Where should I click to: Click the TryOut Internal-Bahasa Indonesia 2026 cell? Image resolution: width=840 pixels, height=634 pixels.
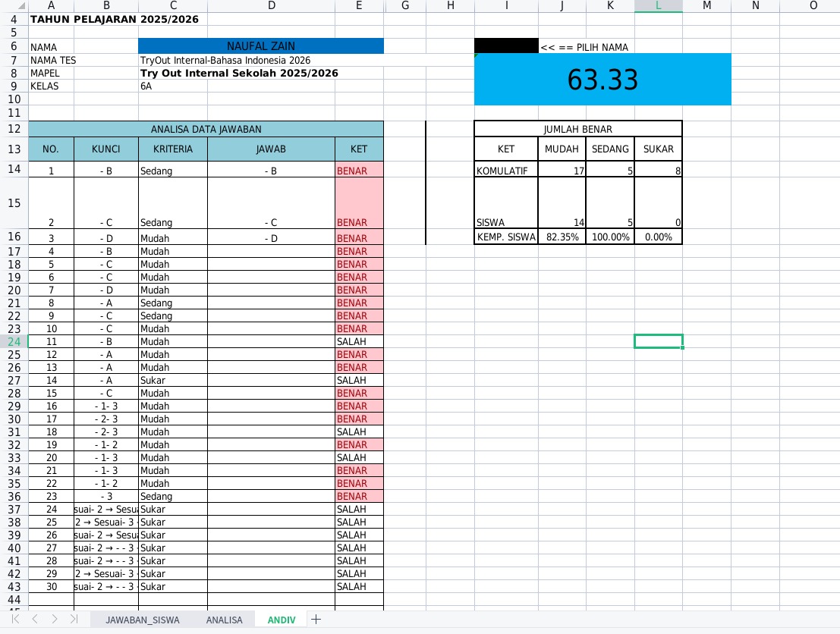tap(225, 60)
